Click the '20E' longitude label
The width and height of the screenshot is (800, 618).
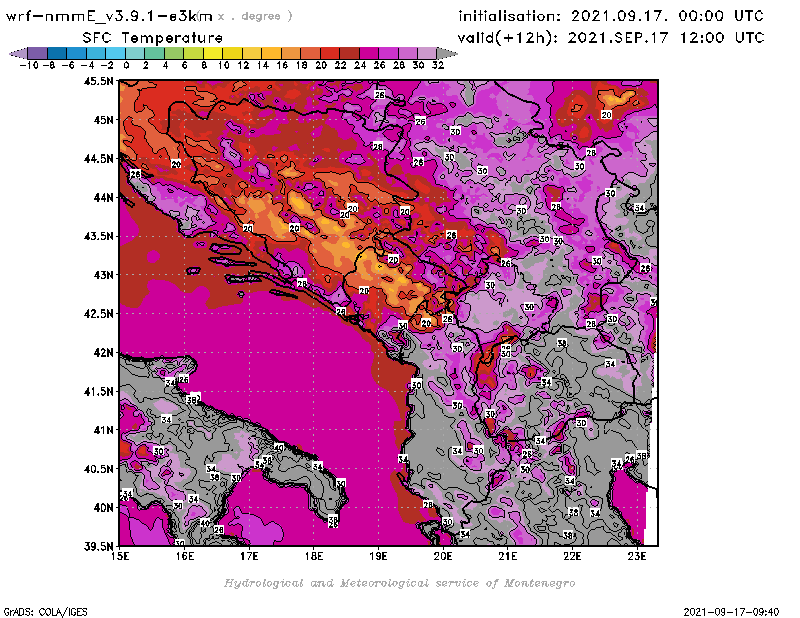[443, 556]
